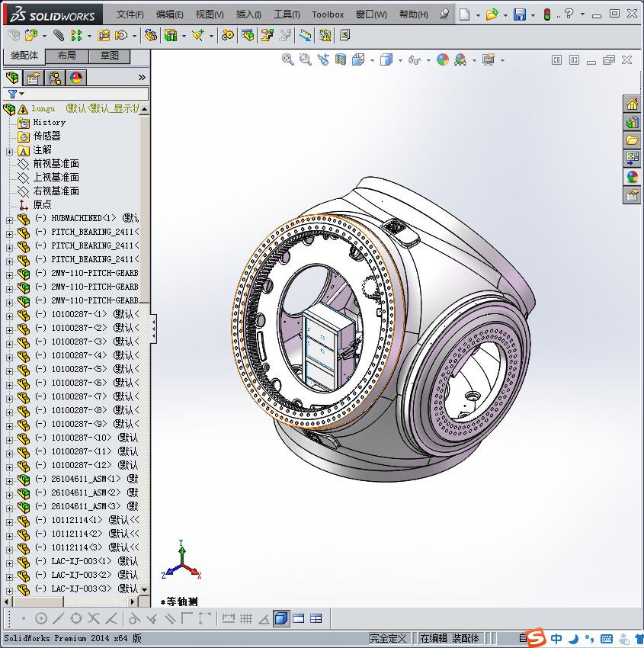Open the 文件(F) menu

click(x=130, y=14)
